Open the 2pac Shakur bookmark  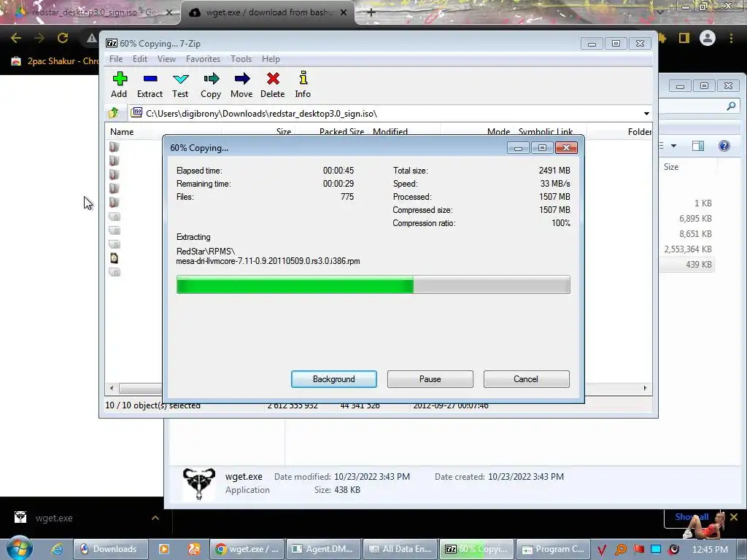tap(55, 61)
